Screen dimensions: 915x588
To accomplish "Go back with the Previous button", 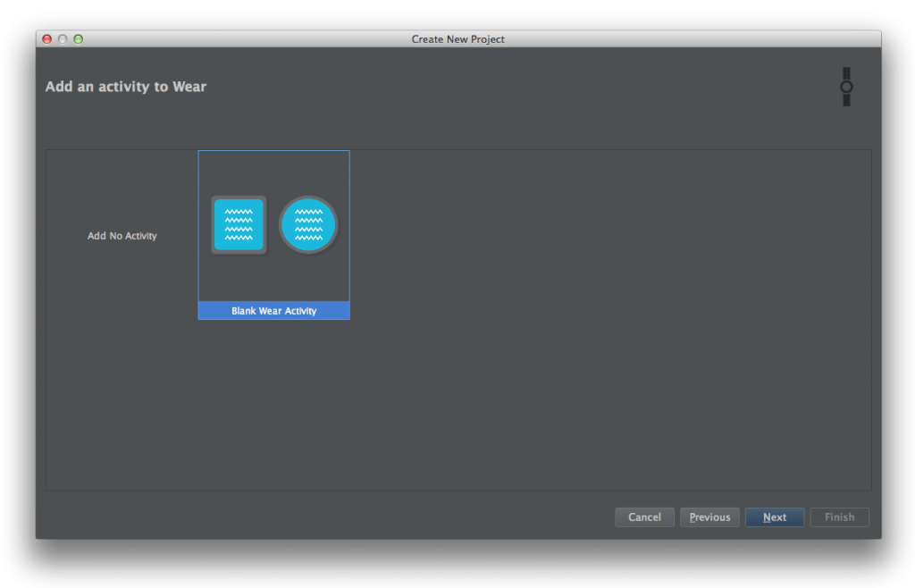I will 709,517.
